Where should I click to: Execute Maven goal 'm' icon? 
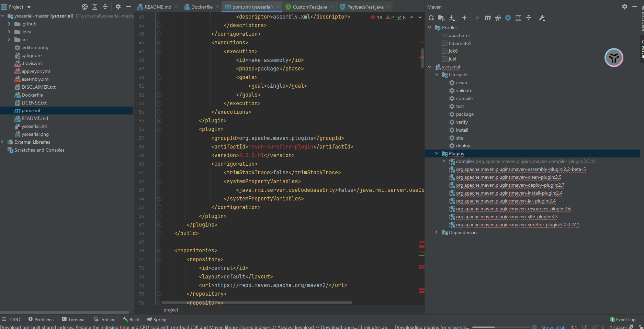click(488, 18)
